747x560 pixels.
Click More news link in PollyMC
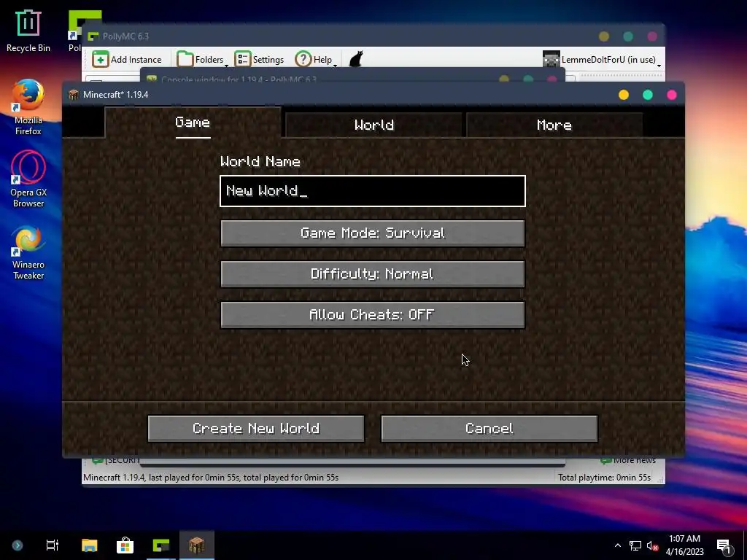click(628, 460)
